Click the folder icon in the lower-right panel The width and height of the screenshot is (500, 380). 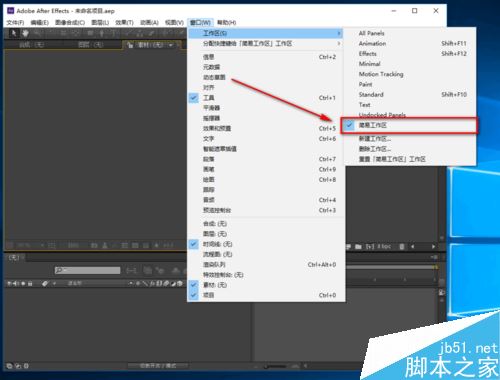pyautogui.click(x=358, y=247)
